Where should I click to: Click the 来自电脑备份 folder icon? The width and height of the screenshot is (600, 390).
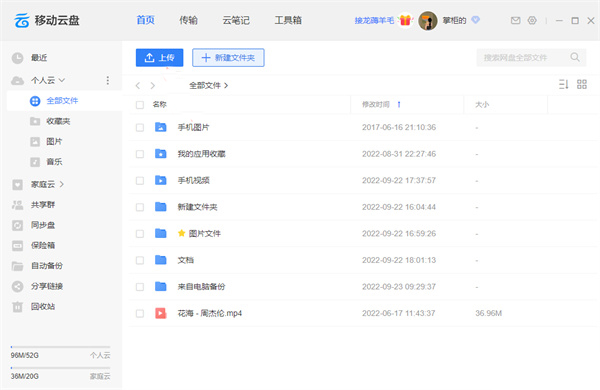pos(161,286)
